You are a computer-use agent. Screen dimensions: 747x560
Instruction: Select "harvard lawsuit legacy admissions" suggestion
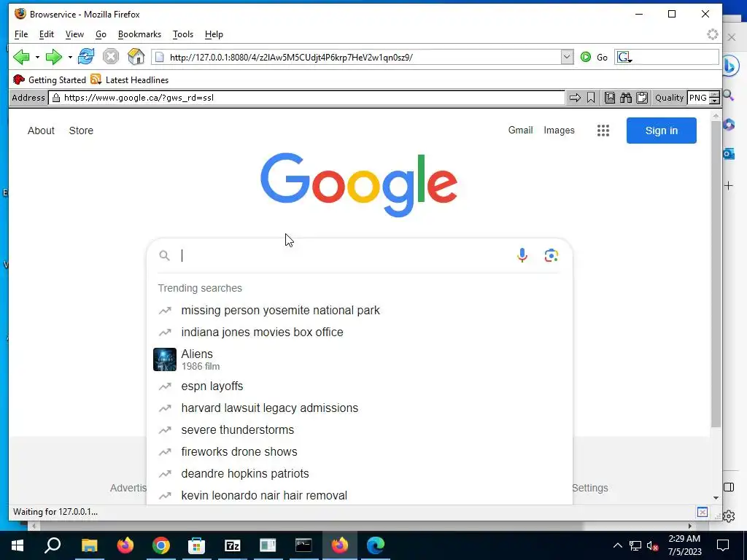tap(360, 408)
